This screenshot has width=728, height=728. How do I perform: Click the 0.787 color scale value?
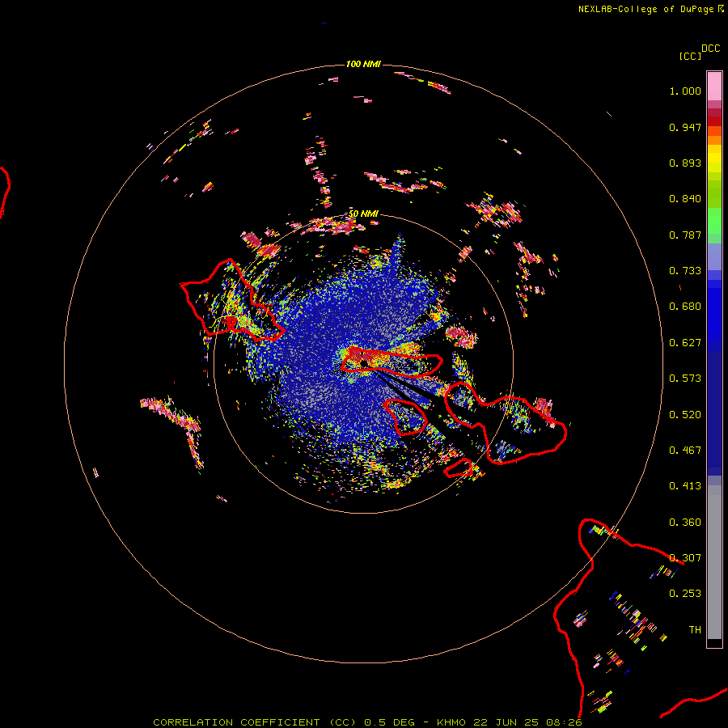point(685,235)
